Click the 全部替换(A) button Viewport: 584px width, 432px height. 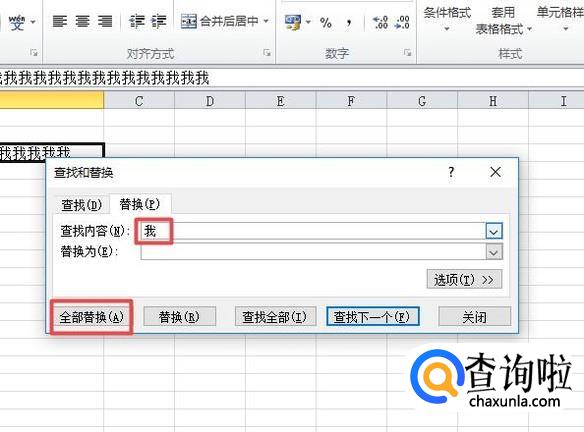[91, 317]
